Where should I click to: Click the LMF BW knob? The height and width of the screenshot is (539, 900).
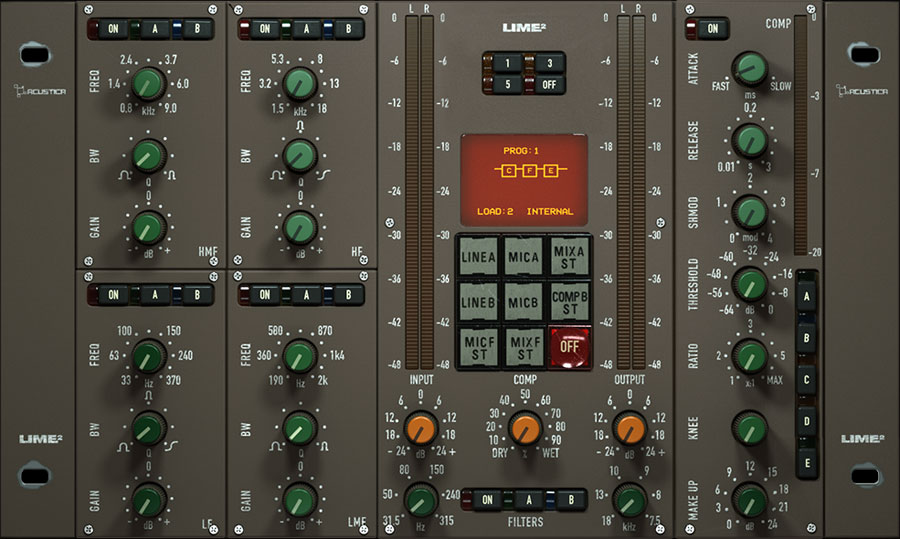click(300, 429)
